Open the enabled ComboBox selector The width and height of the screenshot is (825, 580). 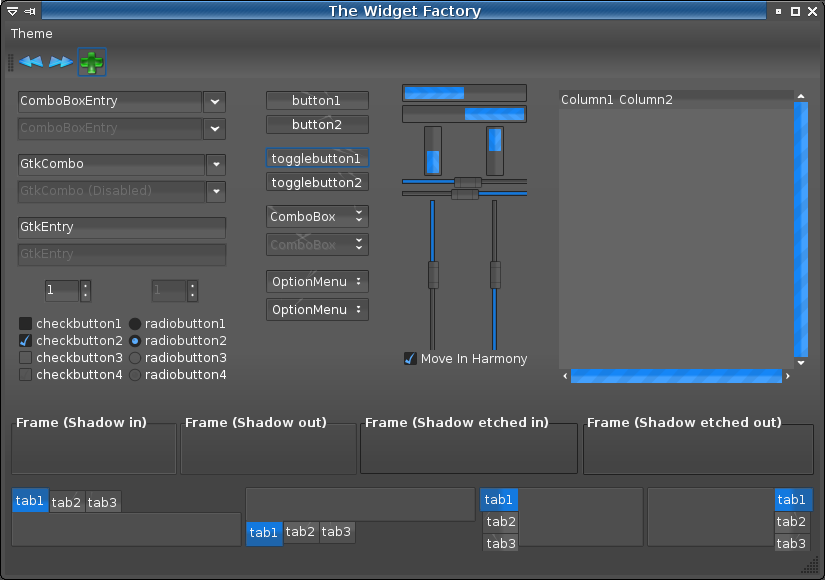[x=317, y=216]
